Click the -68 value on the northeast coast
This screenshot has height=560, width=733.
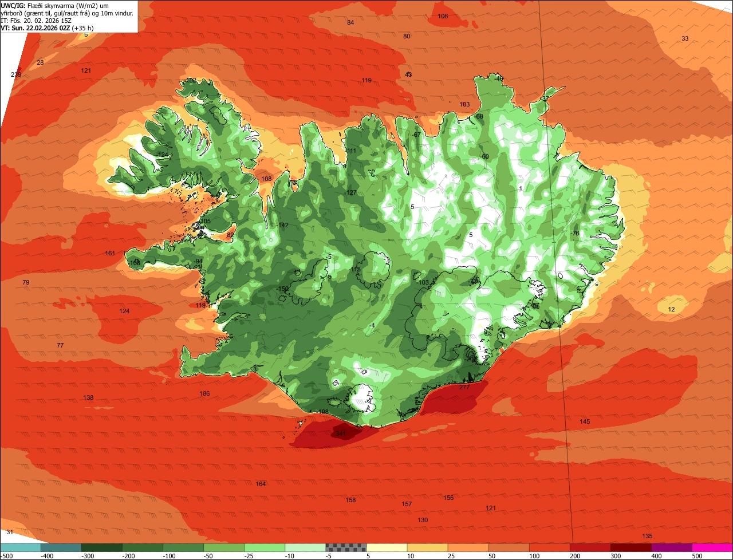478,117
